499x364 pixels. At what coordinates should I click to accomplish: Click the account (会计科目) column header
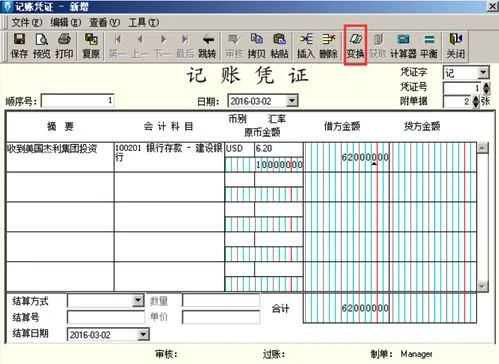pos(168,126)
